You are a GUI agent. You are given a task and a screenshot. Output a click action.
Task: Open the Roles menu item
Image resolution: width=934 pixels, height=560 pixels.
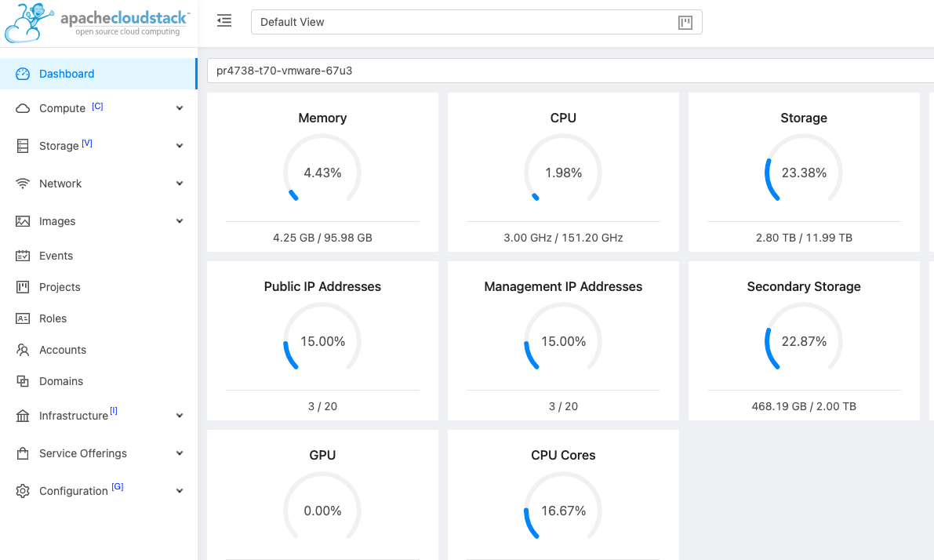point(99,318)
